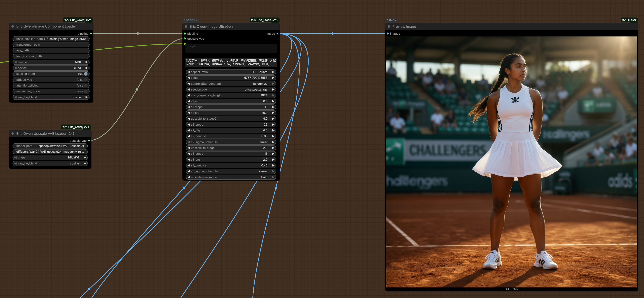Screen dimensions: 644x298
Task: Increase s1_steps with right arrow
Action: [x=273, y=107]
